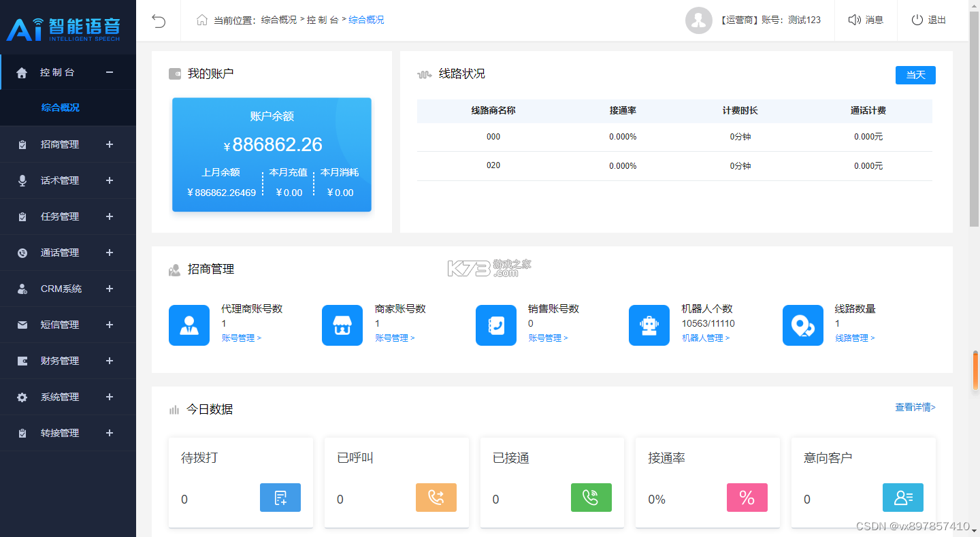Click the 意向客户 contact icon
This screenshot has width=980, height=537.
[x=903, y=498]
